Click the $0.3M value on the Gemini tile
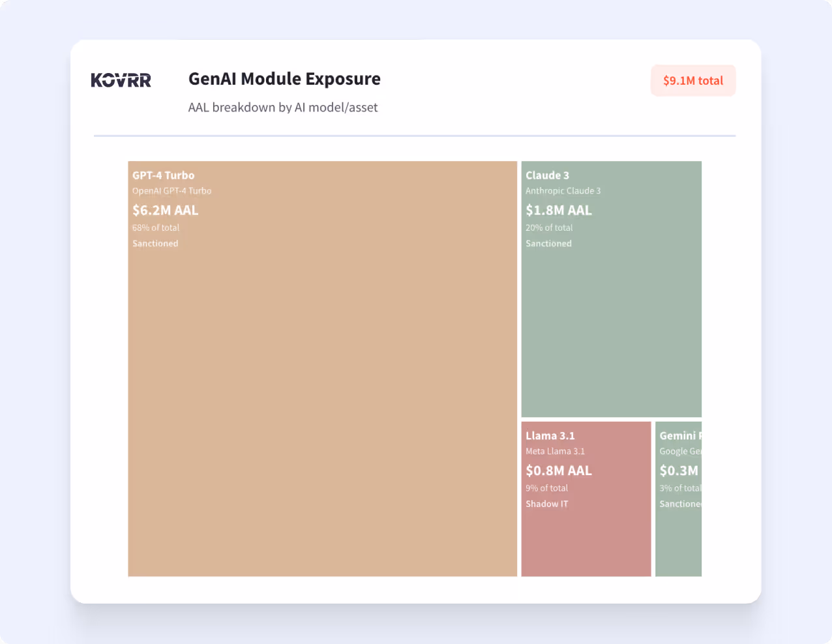 click(x=678, y=470)
